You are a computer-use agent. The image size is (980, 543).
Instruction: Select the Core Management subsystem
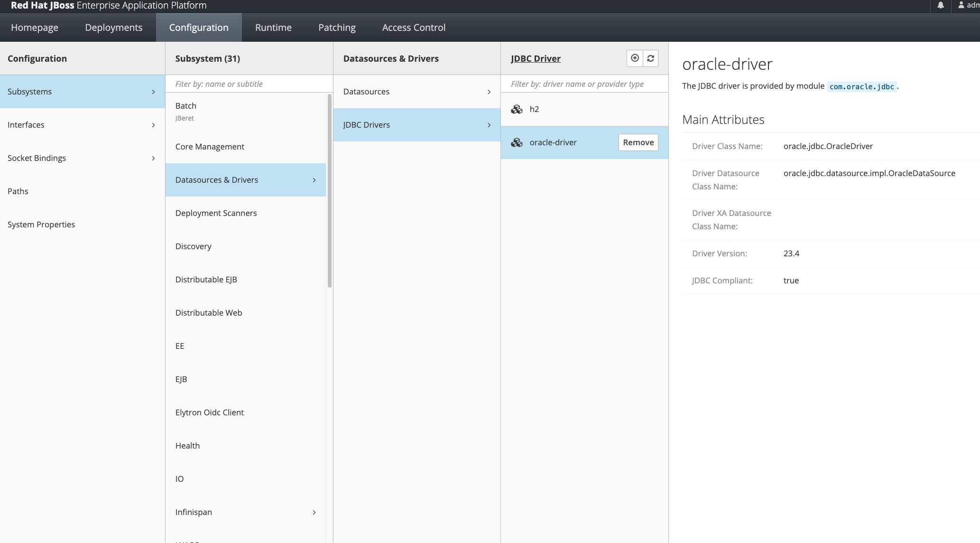[210, 146]
